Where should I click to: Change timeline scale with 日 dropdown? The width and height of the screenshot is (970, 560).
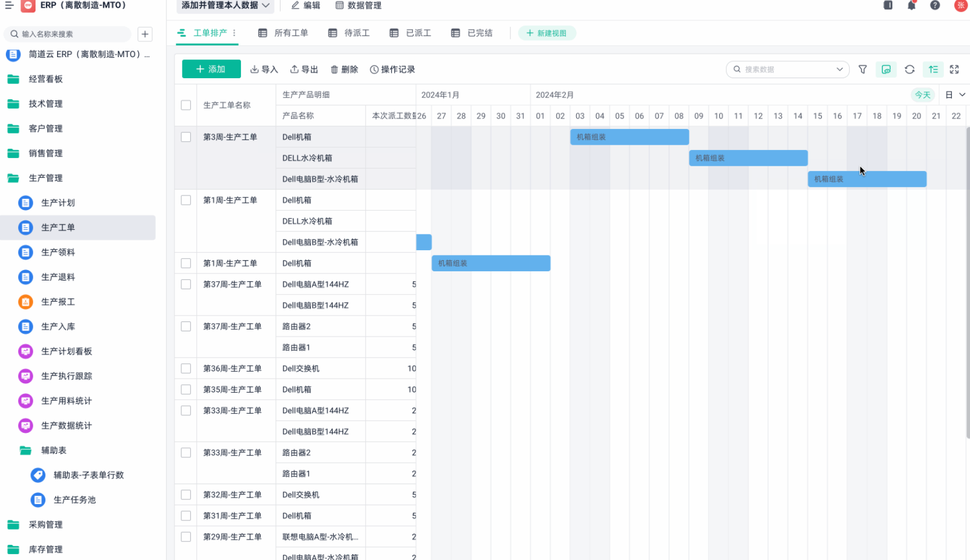pyautogui.click(x=955, y=94)
